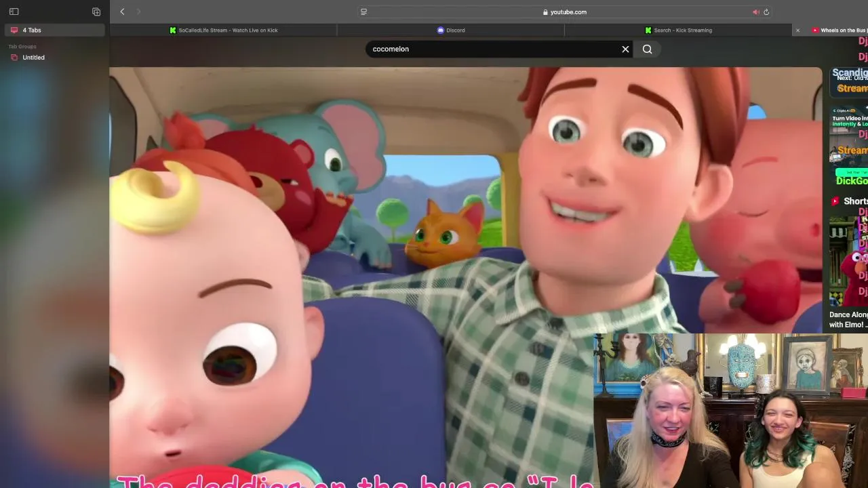Mute the tab audio speaker icon
The width and height of the screenshot is (868, 488).
click(755, 12)
